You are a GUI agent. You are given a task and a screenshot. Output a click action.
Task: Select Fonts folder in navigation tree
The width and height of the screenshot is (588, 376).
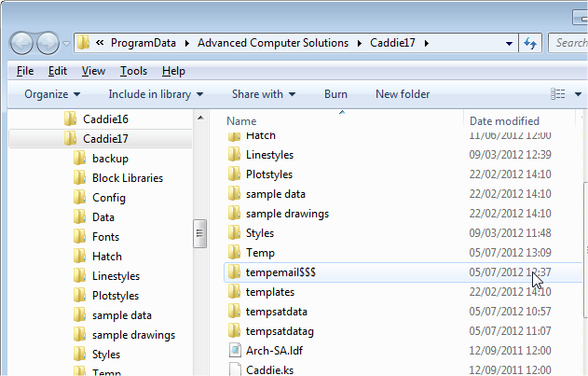[105, 237]
